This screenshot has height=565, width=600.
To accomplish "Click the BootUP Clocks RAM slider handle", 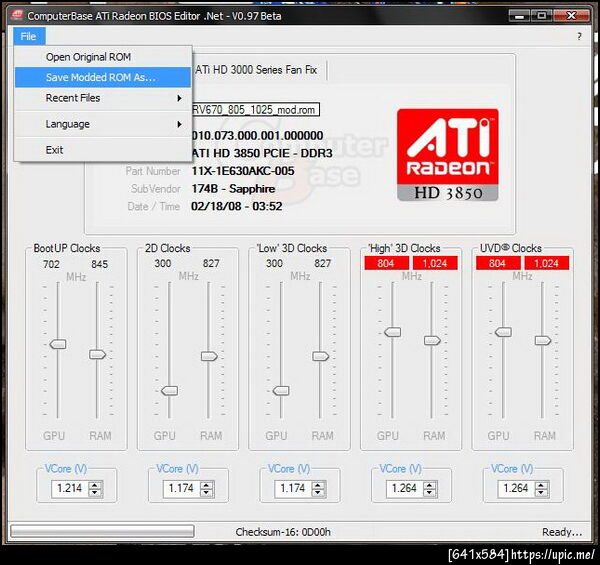I will pos(97,354).
